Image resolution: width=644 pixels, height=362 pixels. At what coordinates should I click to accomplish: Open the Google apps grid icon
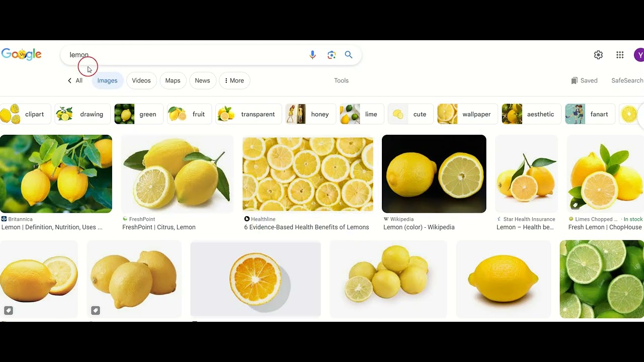coord(620,55)
